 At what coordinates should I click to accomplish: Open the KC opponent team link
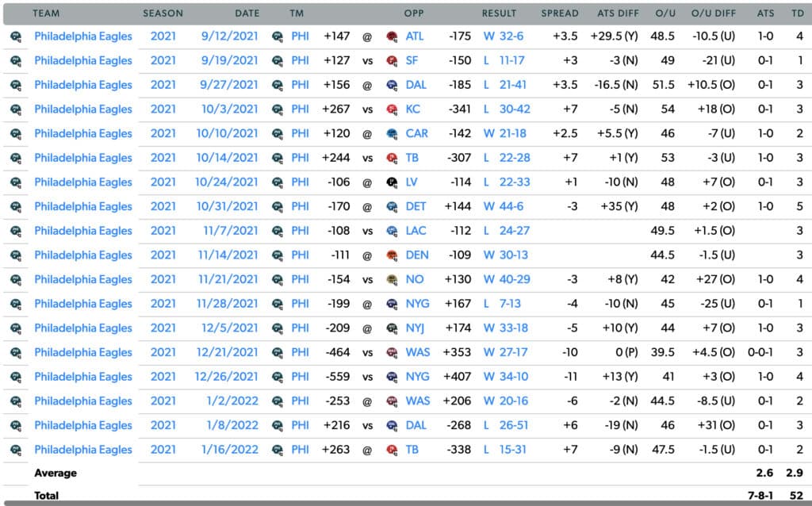click(x=412, y=109)
